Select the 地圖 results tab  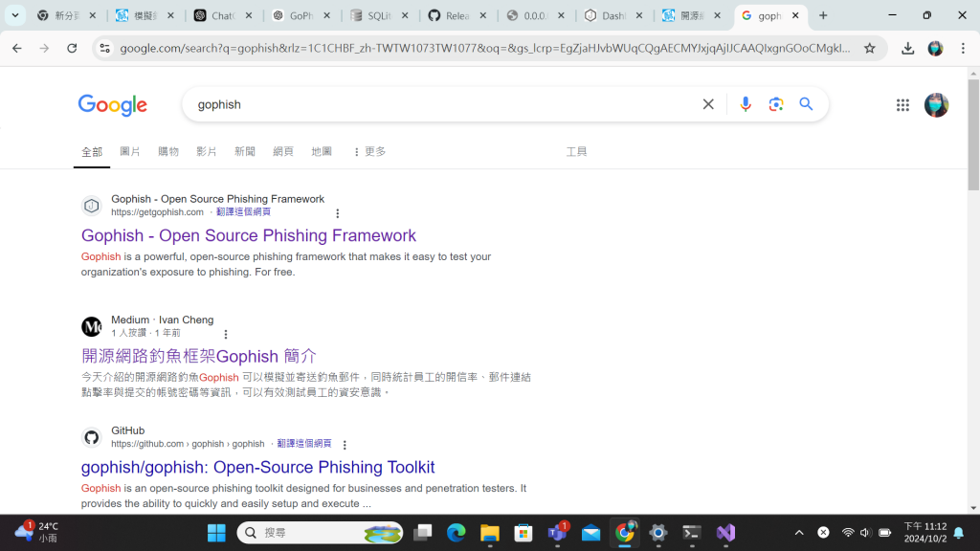point(322,152)
